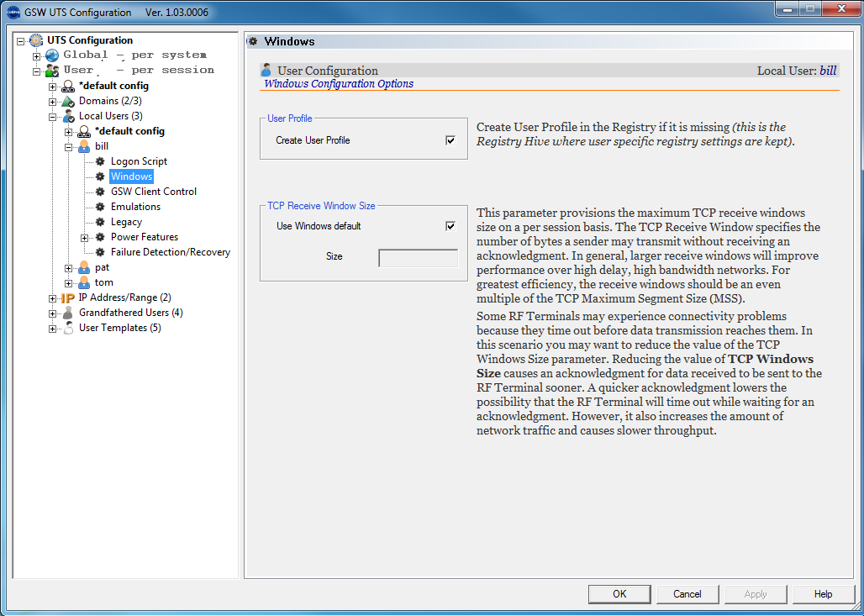Select Failure Detection/Recovery in the tree
This screenshot has height=616, width=864.
[x=171, y=252]
